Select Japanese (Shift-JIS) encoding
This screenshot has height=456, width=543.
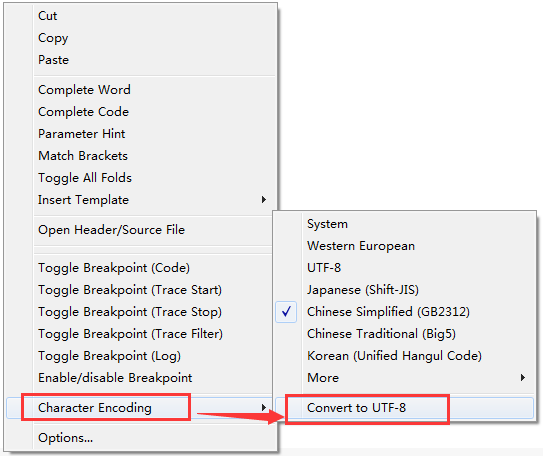coord(404,290)
